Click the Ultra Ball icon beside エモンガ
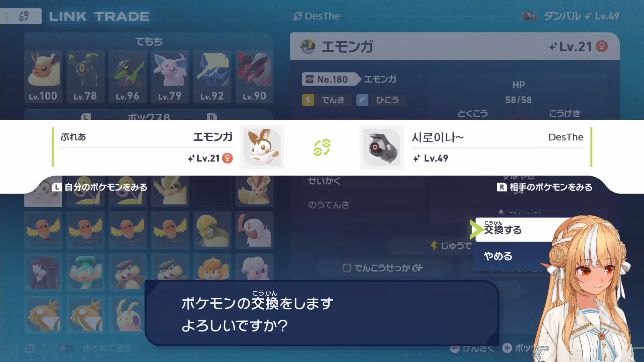 307,47
